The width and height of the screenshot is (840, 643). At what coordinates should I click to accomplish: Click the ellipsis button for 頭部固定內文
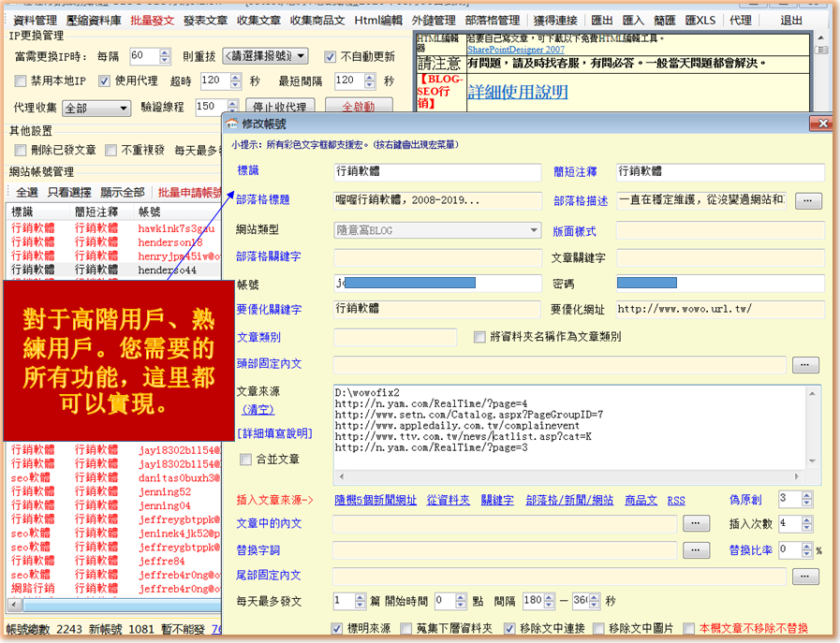(805, 365)
